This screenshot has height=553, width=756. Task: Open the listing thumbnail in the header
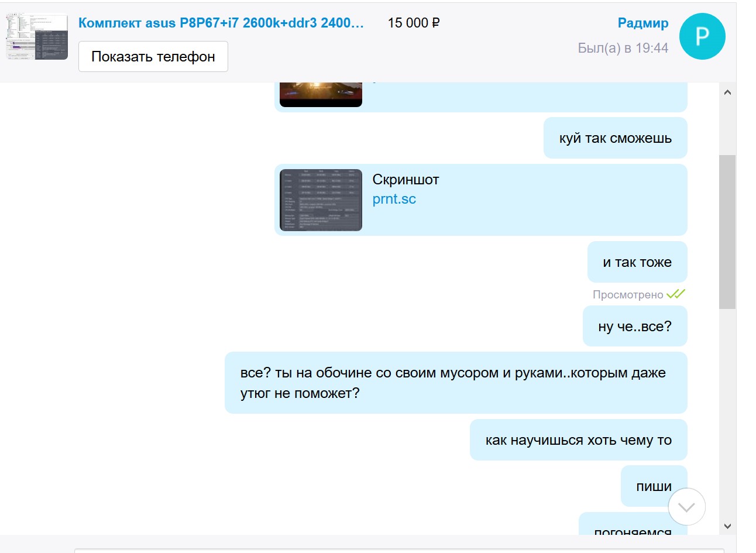[x=37, y=36]
